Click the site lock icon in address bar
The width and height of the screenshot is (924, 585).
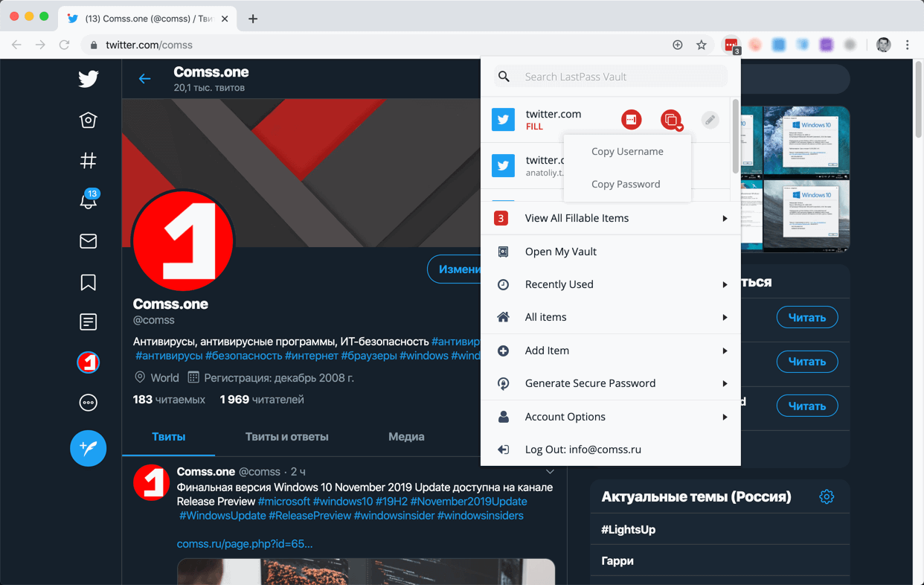click(94, 45)
